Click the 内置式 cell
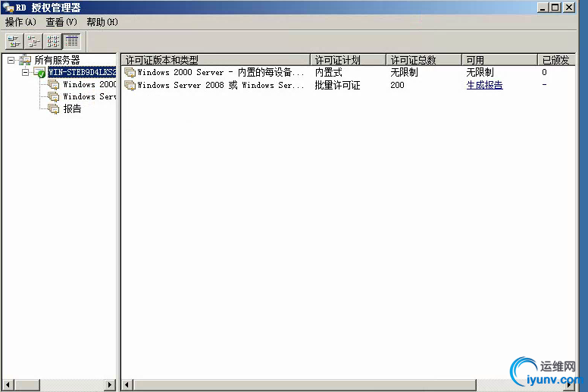Screen dimensions: 588x392 coord(329,72)
